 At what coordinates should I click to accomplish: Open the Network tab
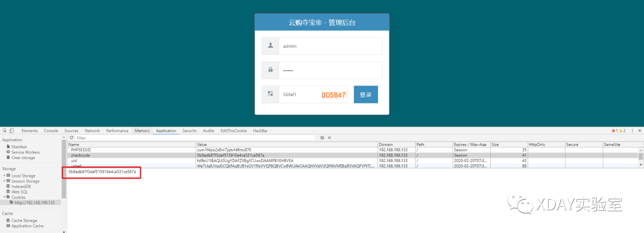click(92, 130)
